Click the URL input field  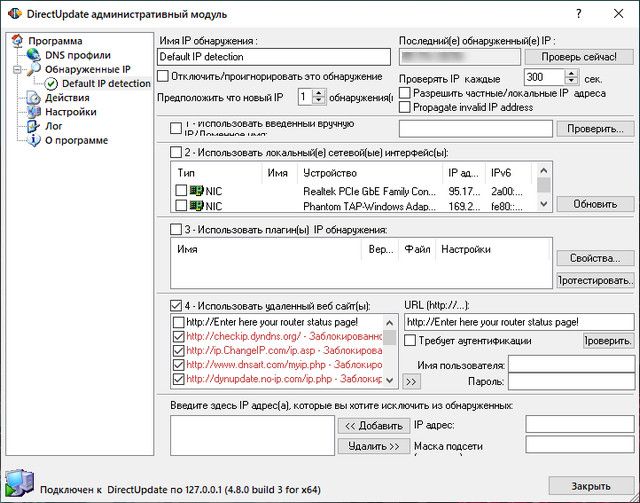pos(518,322)
